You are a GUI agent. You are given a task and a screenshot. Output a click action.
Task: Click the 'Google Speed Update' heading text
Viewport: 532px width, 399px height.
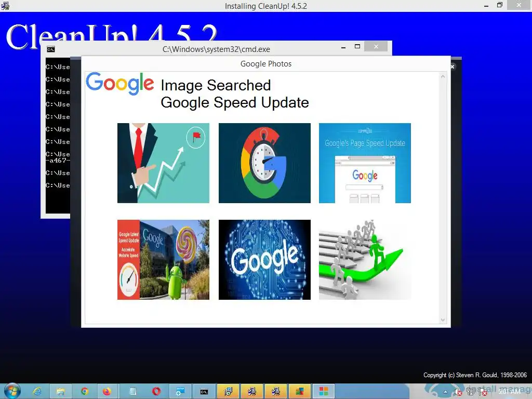tap(235, 102)
